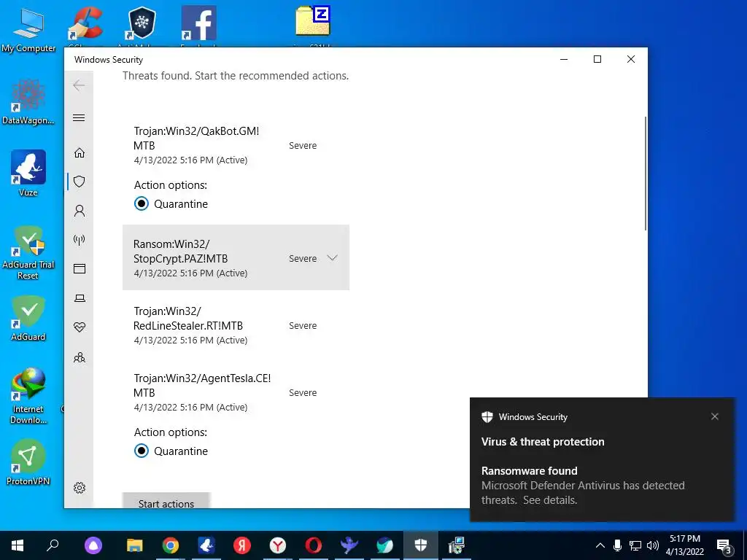Screen dimensions: 747x560
Task: Open Account protection person icon
Action: pyautogui.click(x=80, y=211)
